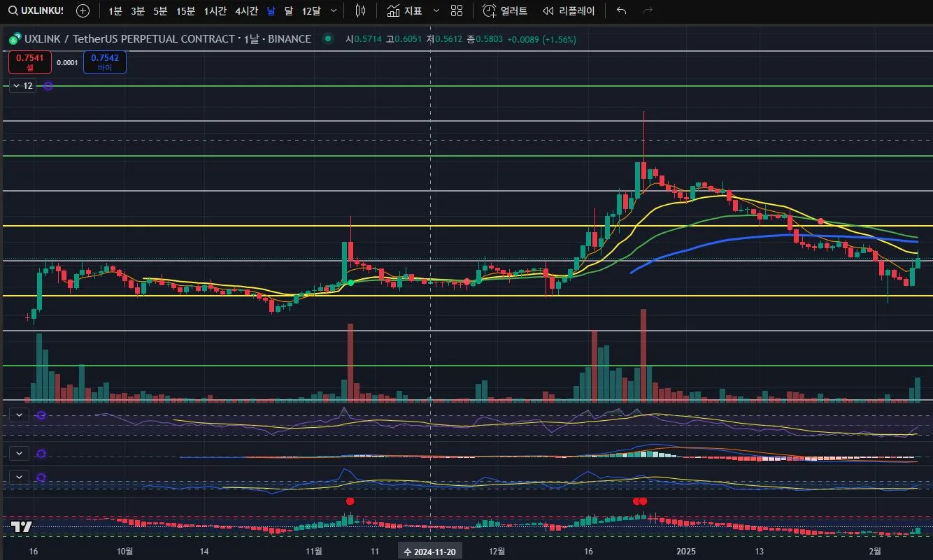Click the 2월 time axis label
Viewport: 933px width, 560px height.
pyautogui.click(x=874, y=552)
